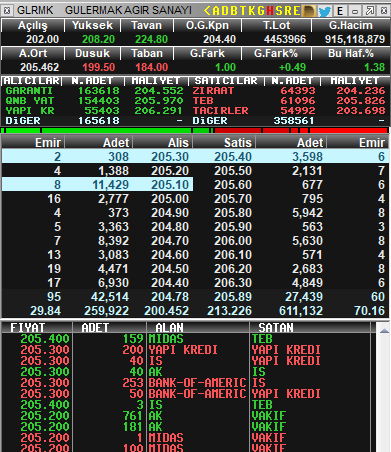Click DiGER buyers quantity 165618
This screenshot has width=391, height=452.
tap(99, 121)
